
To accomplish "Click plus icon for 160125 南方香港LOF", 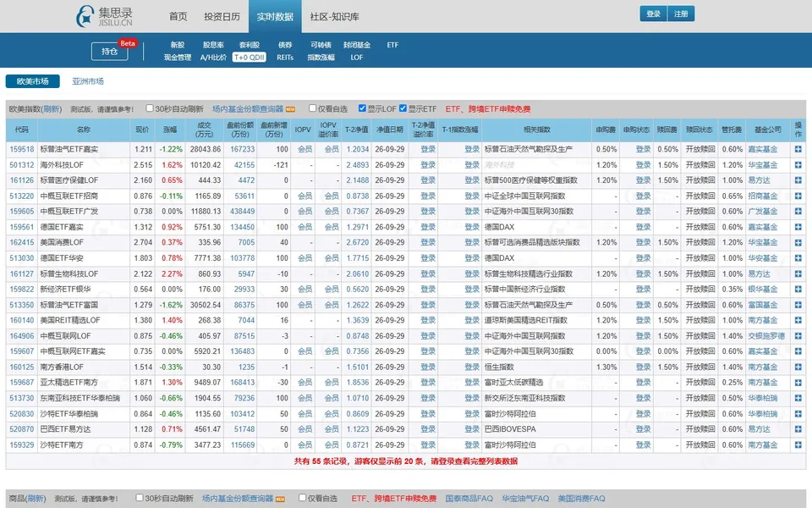I will pos(798,367).
